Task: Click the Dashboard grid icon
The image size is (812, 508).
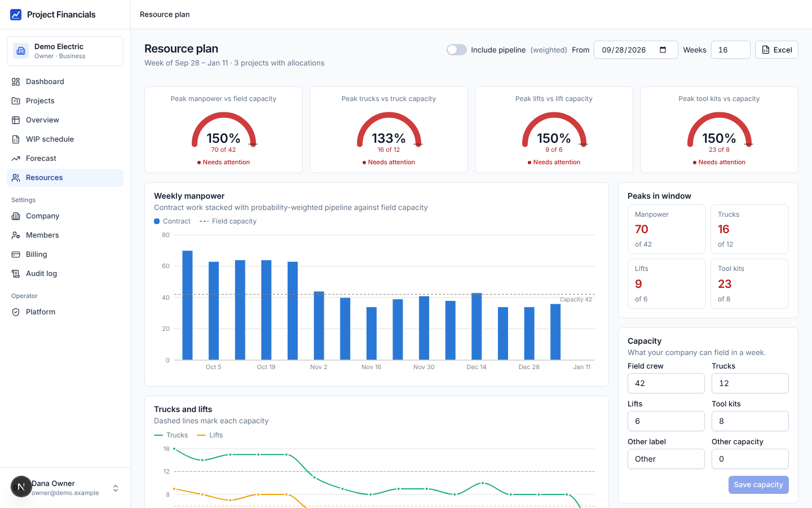Action: point(16,82)
